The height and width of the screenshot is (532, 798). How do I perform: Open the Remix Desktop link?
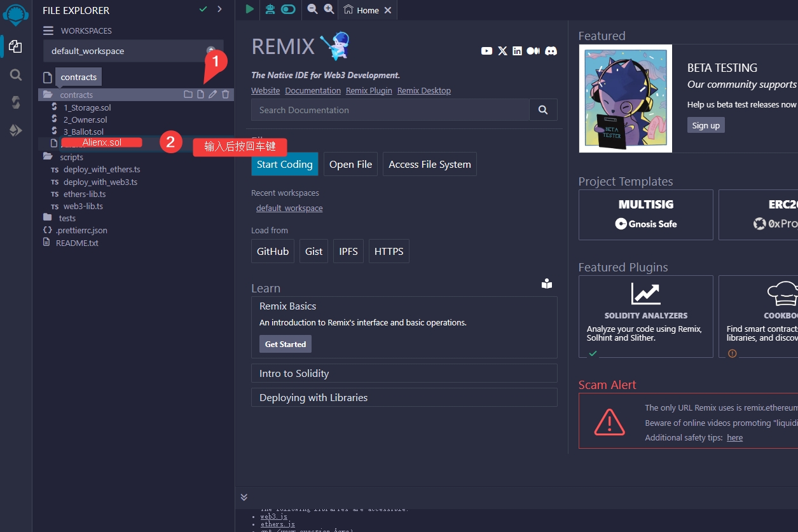(x=423, y=90)
